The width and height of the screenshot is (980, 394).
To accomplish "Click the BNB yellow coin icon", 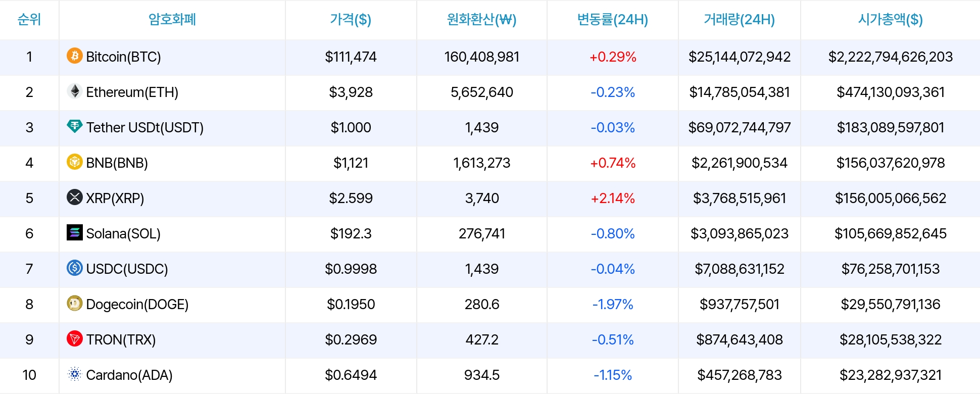I will tap(75, 162).
